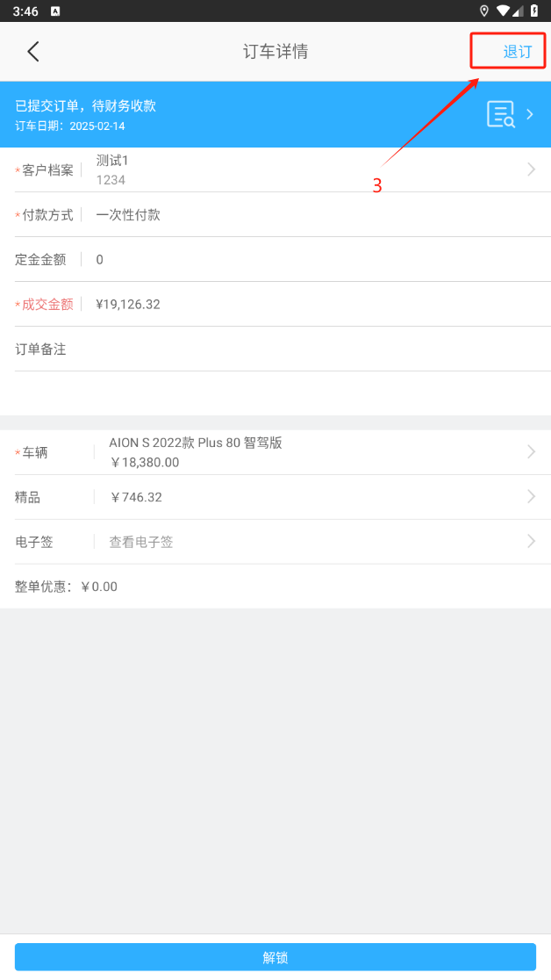Select the 付款方式 一次性付款 field
This screenshot has width=551, height=980.
coord(128,214)
